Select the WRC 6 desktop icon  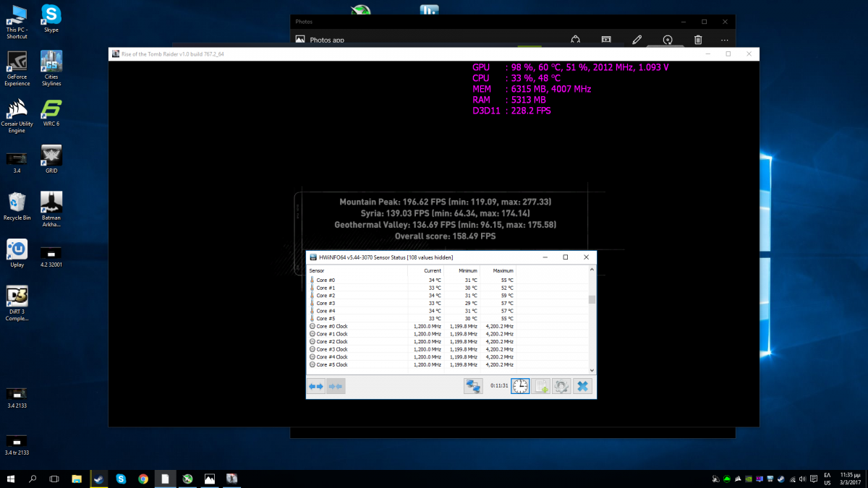click(x=51, y=113)
